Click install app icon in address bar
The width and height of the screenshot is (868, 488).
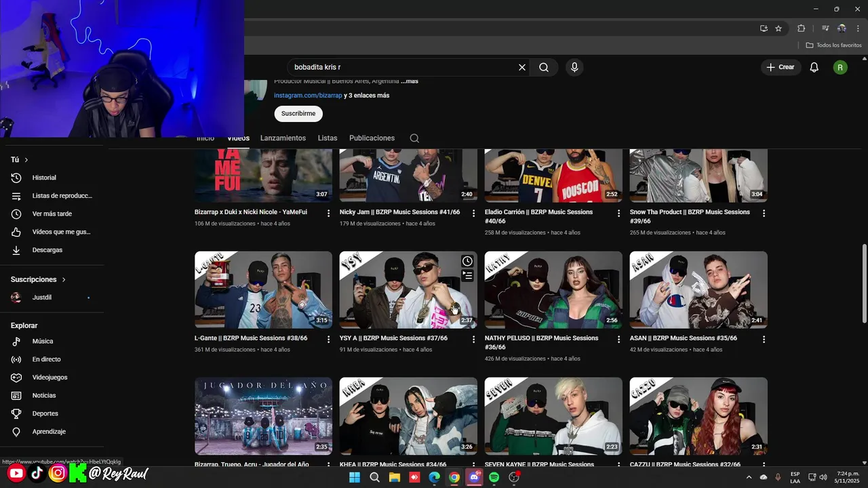(x=764, y=28)
